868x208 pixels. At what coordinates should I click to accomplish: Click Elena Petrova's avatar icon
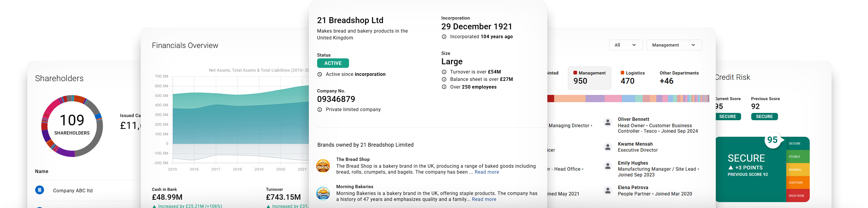pos(608,191)
